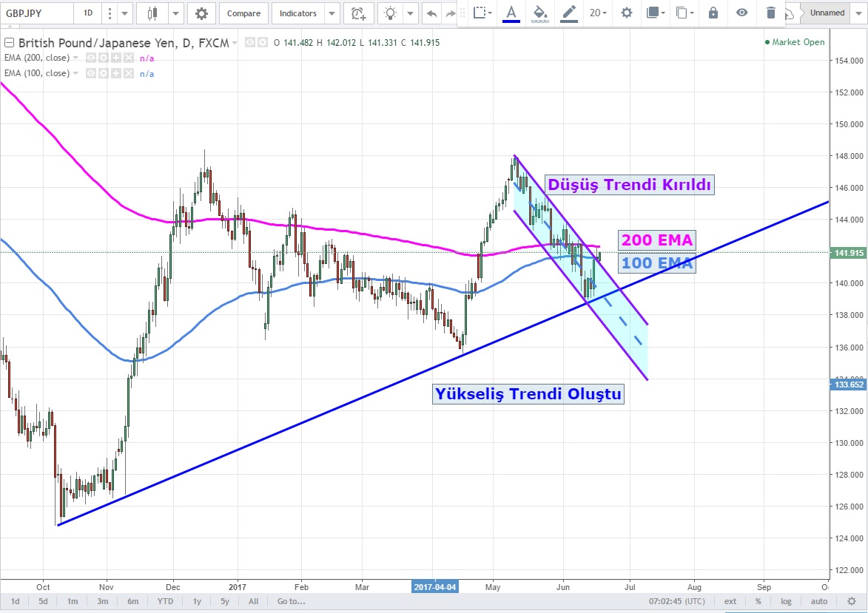Toggle visibility of selected drawing with eye
The height and width of the screenshot is (613, 868).
click(x=741, y=13)
